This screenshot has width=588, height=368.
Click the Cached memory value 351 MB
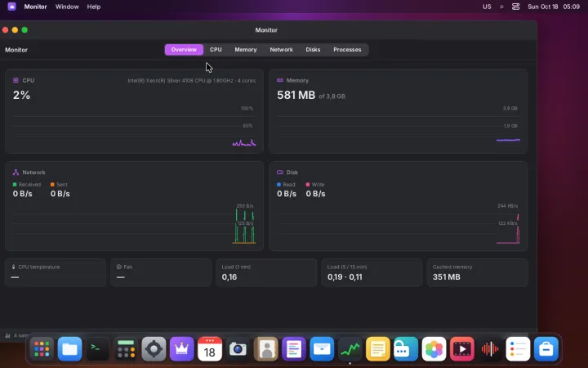[446, 277]
